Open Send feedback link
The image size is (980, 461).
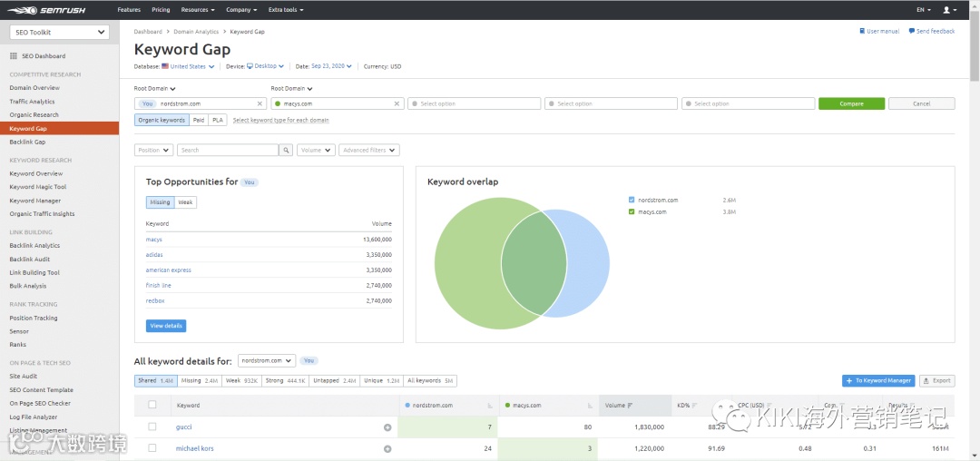pos(932,31)
